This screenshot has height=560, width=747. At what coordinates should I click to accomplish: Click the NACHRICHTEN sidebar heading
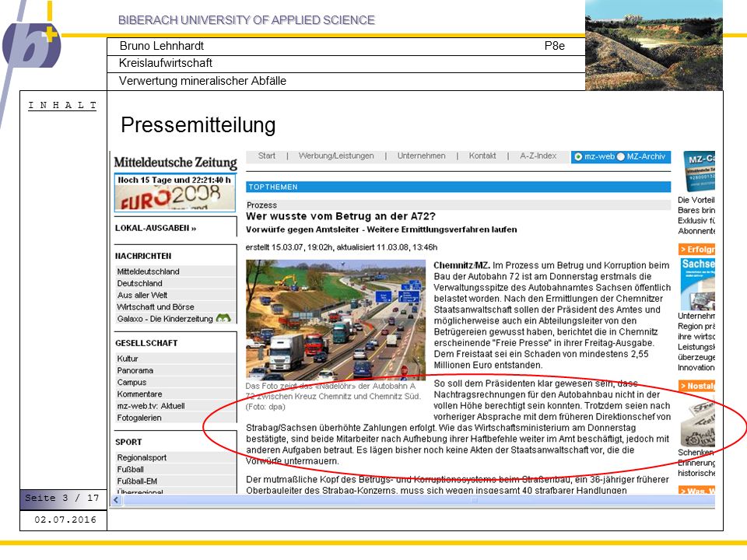tap(143, 256)
